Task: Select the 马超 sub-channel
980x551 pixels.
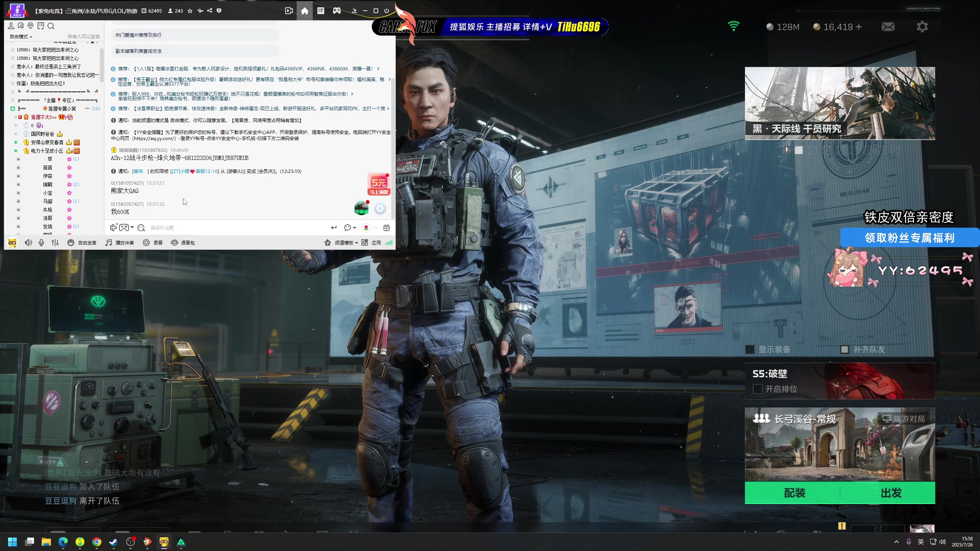Action: 47,201
